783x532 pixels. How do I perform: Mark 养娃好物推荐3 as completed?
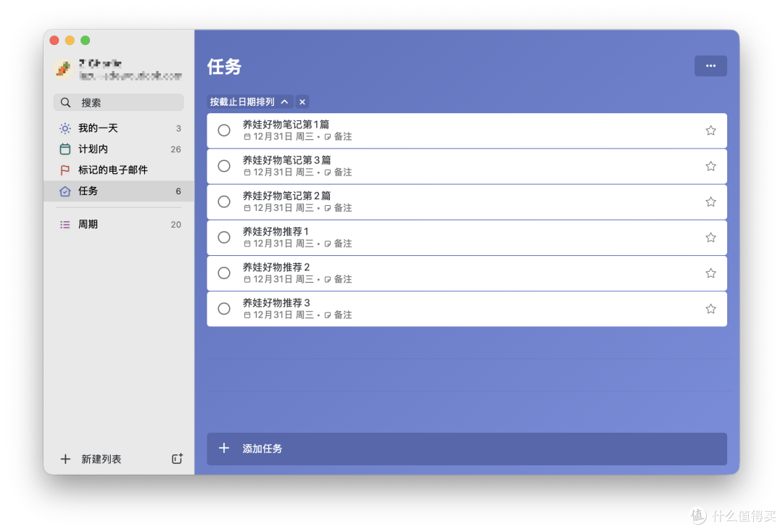[224, 309]
